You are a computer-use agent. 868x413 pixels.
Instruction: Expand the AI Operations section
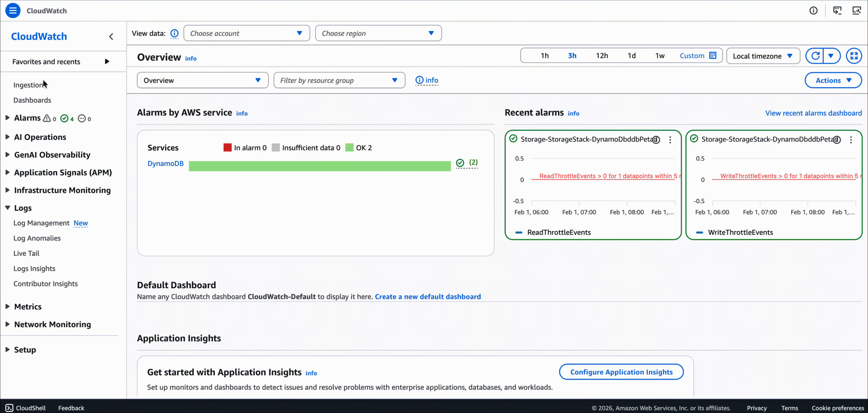[x=8, y=137]
